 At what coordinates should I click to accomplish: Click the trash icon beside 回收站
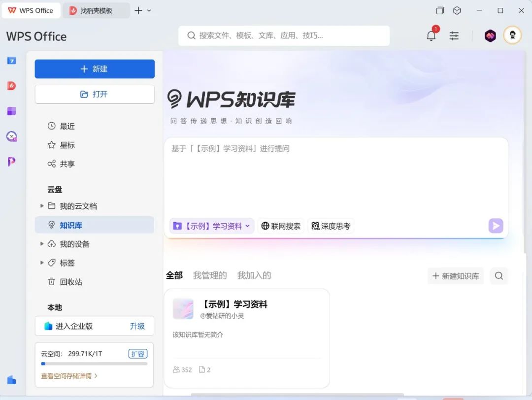(x=51, y=282)
